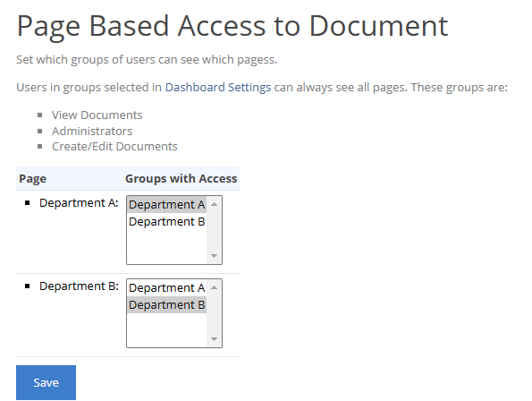The image size is (532, 401).
Task: Click the Groups with Access column header
Action: coord(181,179)
